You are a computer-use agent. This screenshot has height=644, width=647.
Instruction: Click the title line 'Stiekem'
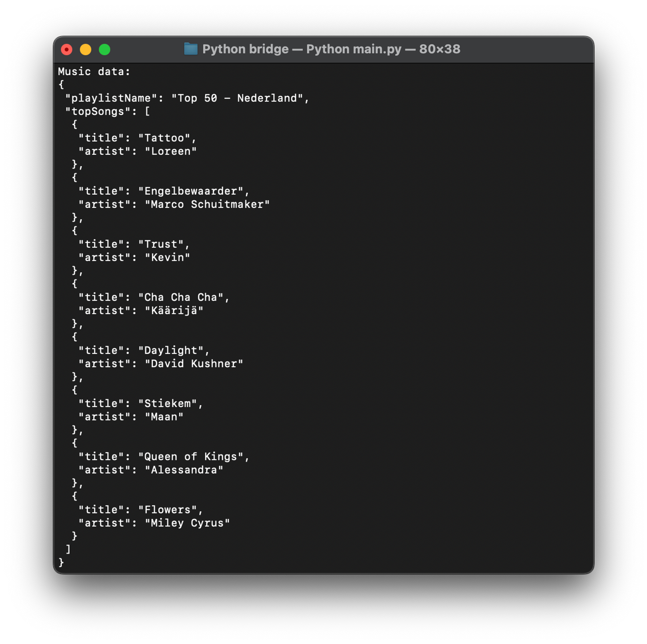141,404
